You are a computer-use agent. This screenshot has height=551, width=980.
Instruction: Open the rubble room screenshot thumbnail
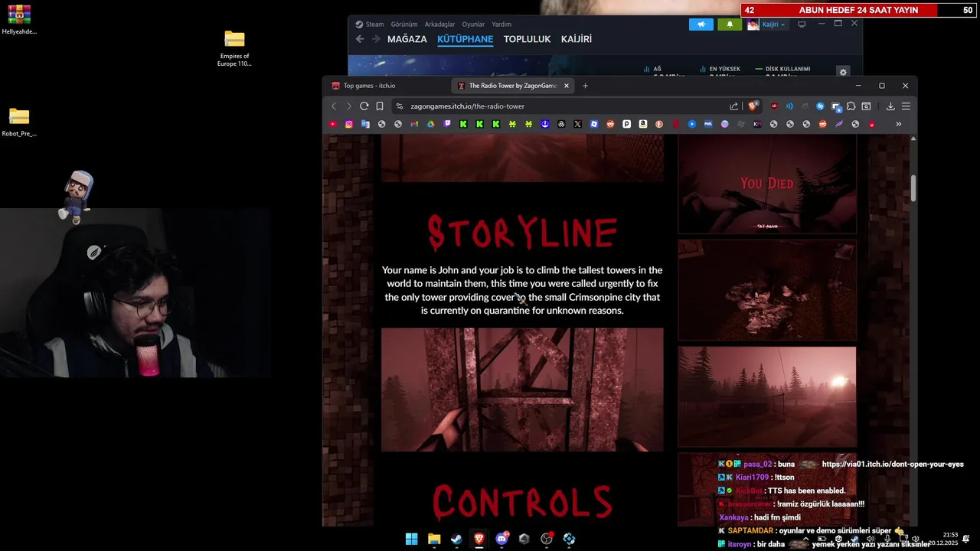pyautogui.click(x=767, y=290)
